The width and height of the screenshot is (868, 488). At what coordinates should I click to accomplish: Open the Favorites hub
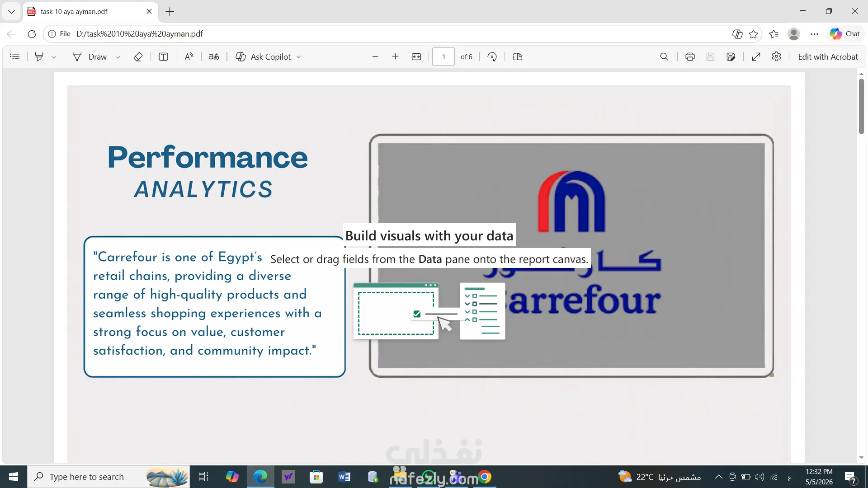[774, 34]
